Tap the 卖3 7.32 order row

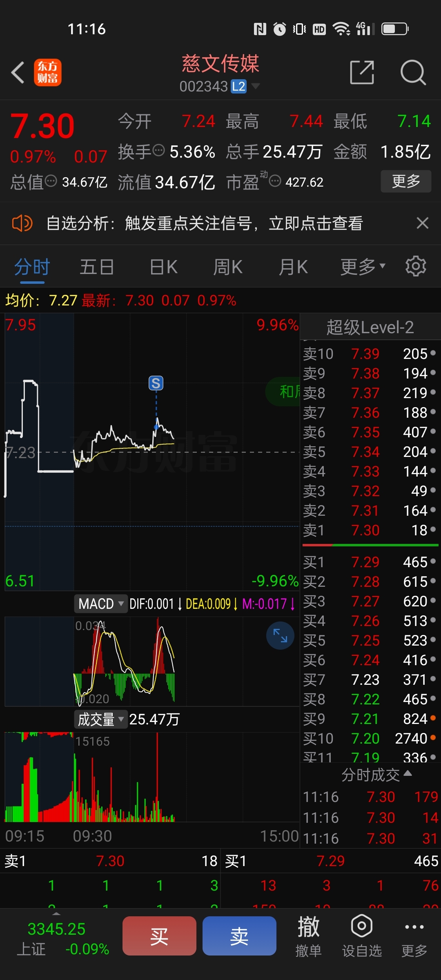pos(370,491)
